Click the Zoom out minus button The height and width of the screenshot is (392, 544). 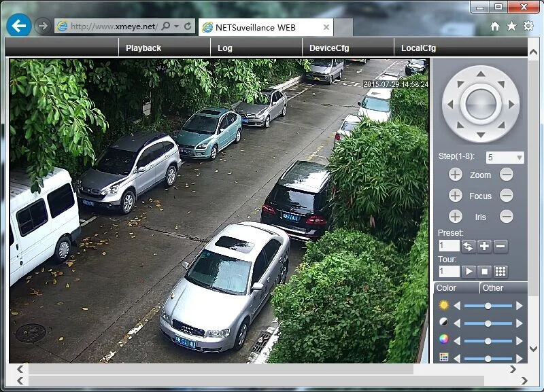pyautogui.click(x=507, y=175)
